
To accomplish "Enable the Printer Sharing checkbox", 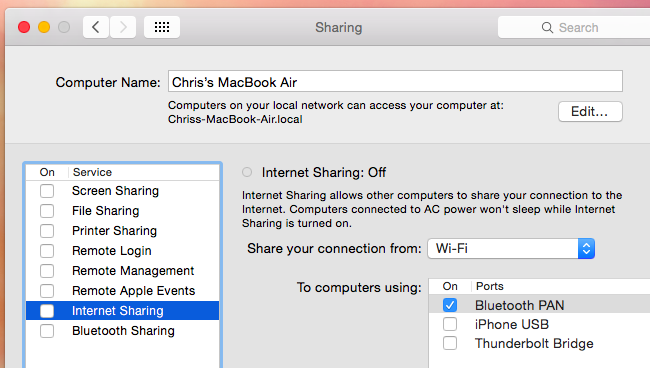I will 47,231.
